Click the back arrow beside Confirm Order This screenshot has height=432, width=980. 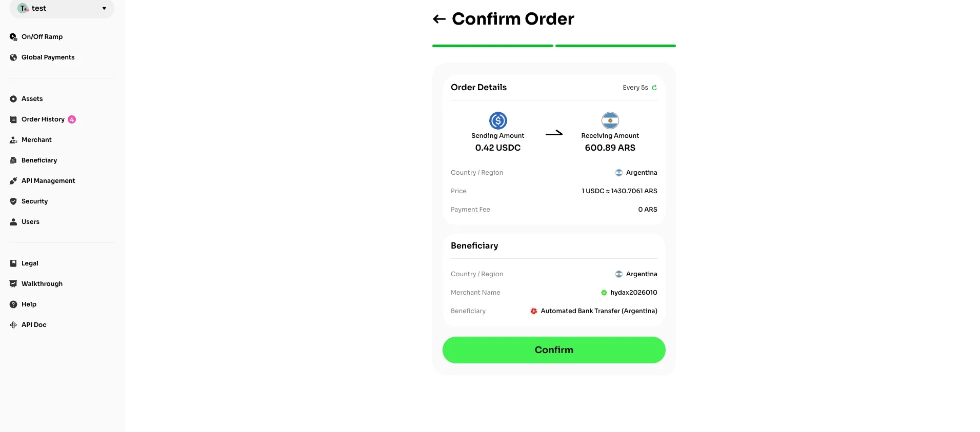[439, 19]
